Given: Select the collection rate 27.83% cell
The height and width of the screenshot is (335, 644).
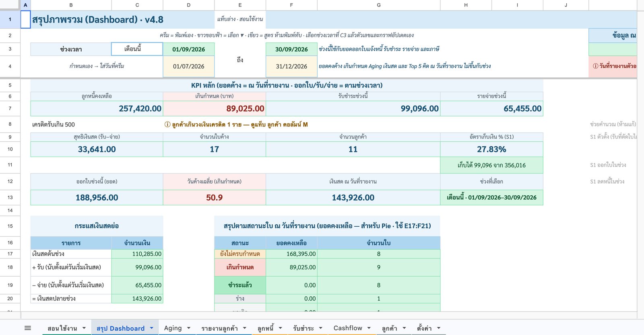Looking at the screenshot, I should coord(491,149).
